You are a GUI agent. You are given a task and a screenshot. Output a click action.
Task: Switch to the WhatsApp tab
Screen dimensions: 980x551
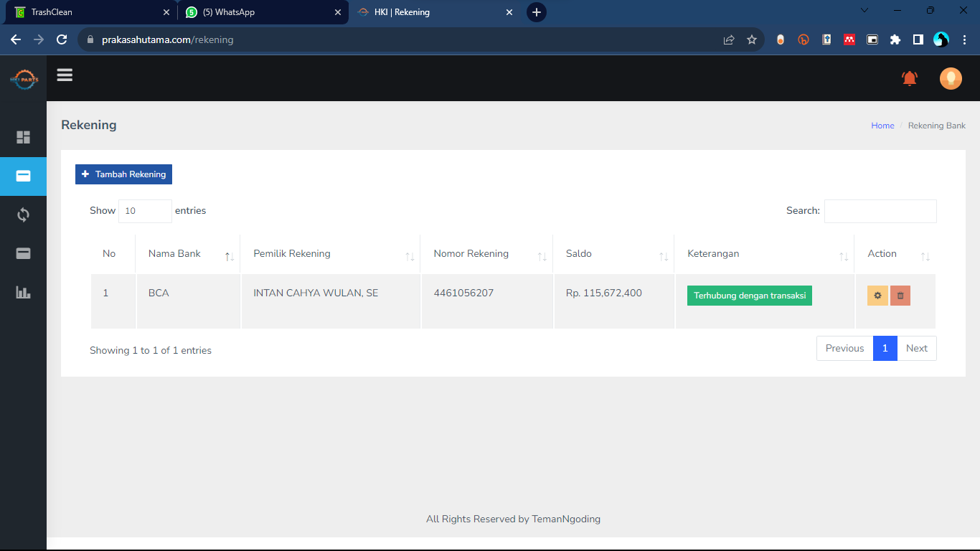pyautogui.click(x=258, y=12)
